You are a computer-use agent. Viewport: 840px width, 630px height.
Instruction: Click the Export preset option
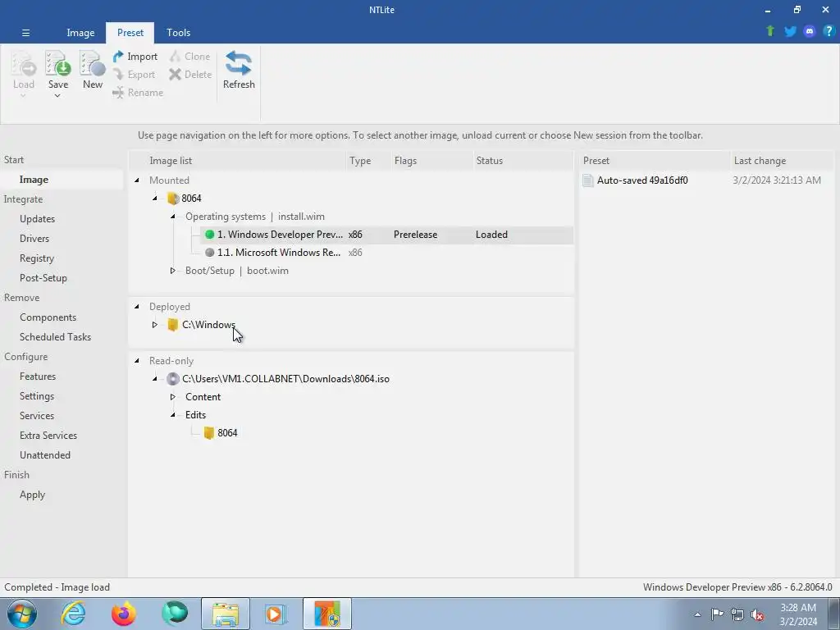pos(134,75)
